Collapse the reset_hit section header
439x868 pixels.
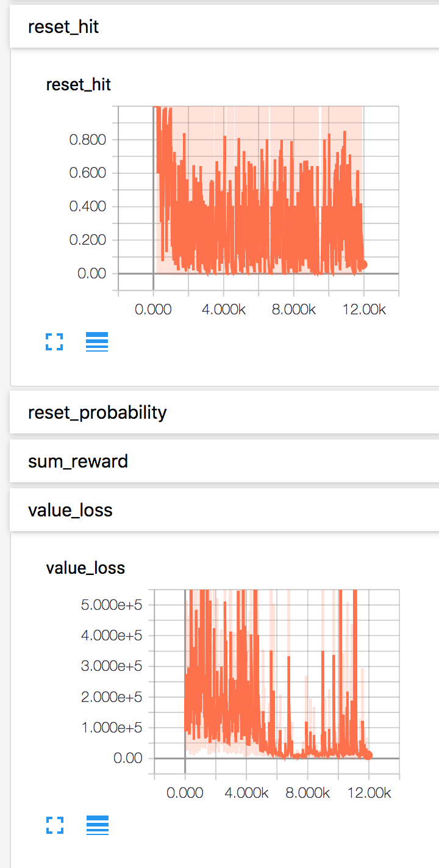click(x=224, y=27)
